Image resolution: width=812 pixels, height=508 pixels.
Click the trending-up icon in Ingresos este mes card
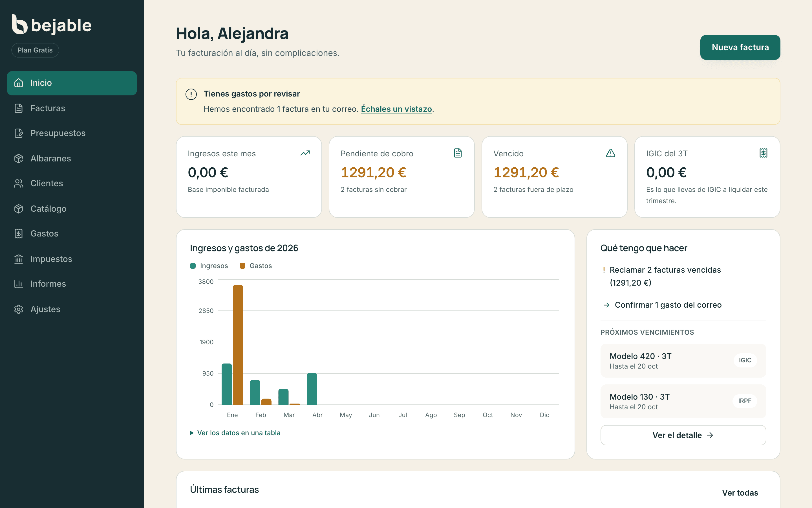click(305, 153)
